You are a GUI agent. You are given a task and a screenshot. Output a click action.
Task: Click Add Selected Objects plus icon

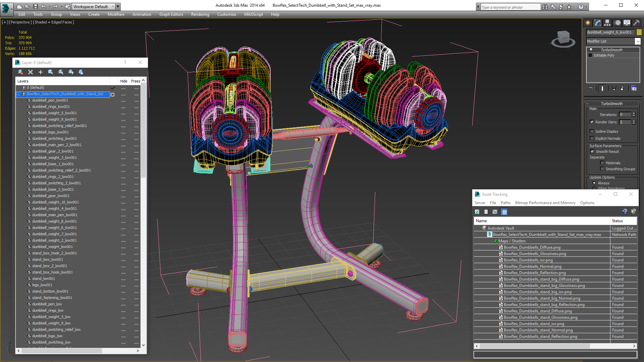click(41, 72)
